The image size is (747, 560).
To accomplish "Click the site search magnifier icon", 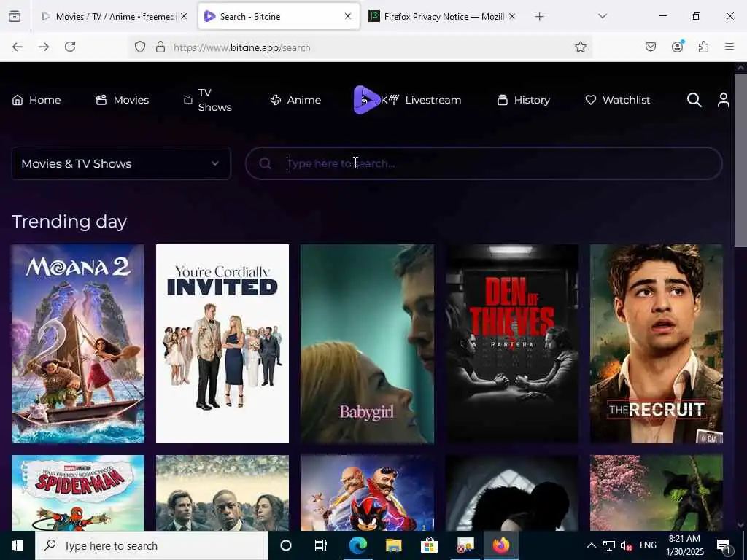I will click(694, 100).
